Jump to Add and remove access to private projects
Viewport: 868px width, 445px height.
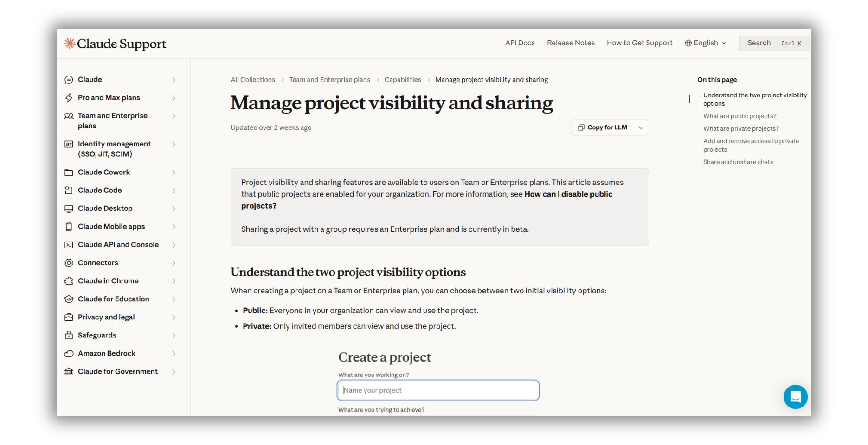tap(751, 146)
